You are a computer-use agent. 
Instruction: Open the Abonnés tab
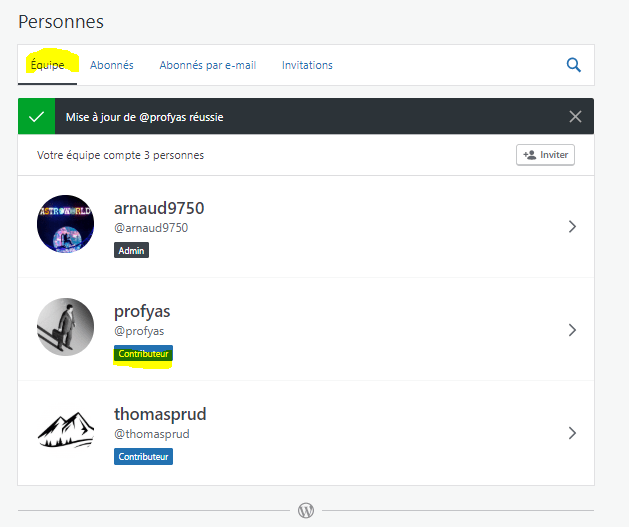click(112, 65)
